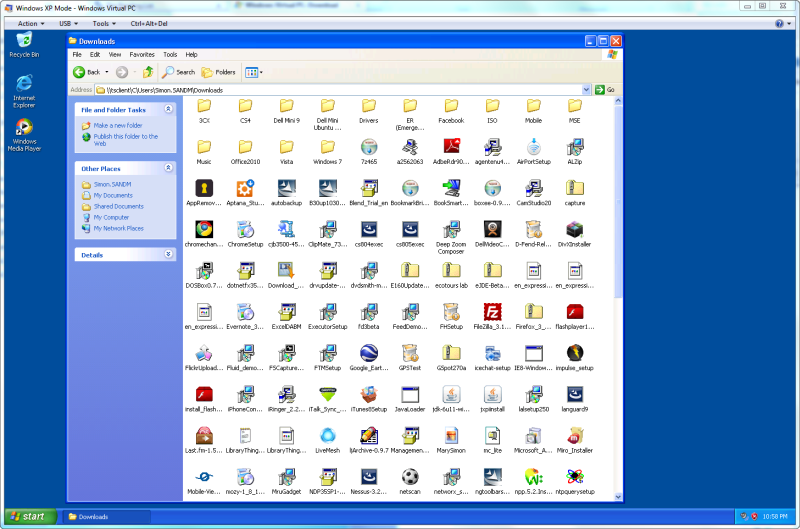Open My Computer link

[111, 217]
